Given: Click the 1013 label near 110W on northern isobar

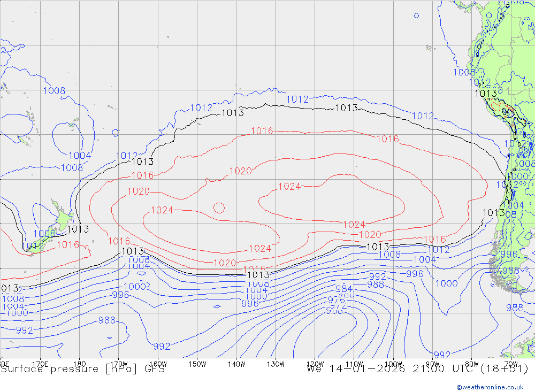Looking at the screenshot, I should [x=347, y=108].
